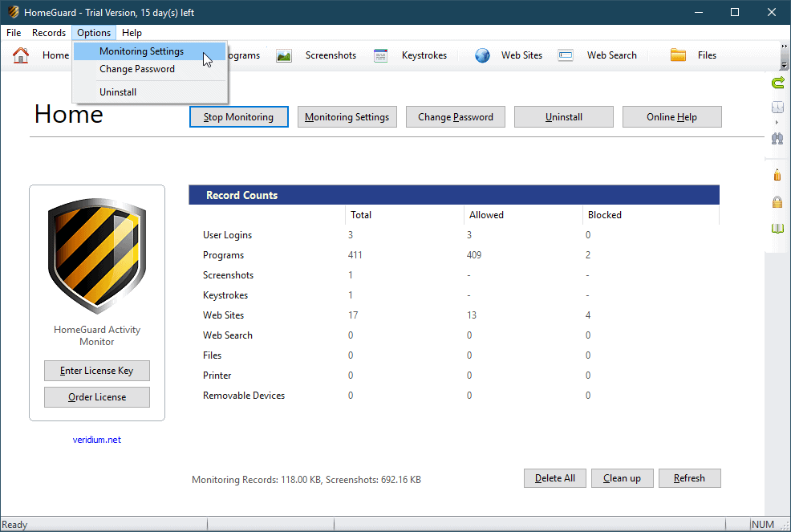Click the Files folder icon
Image resolution: width=791 pixels, height=532 pixels.
pyautogui.click(x=678, y=55)
